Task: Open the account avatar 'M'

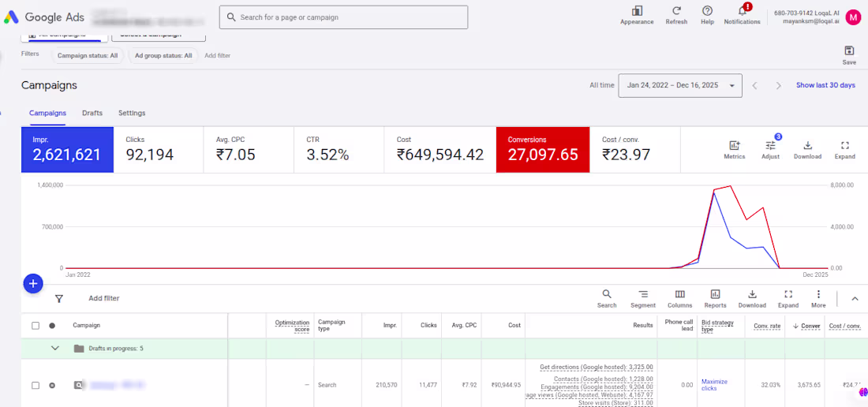Action: [x=853, y=17]
